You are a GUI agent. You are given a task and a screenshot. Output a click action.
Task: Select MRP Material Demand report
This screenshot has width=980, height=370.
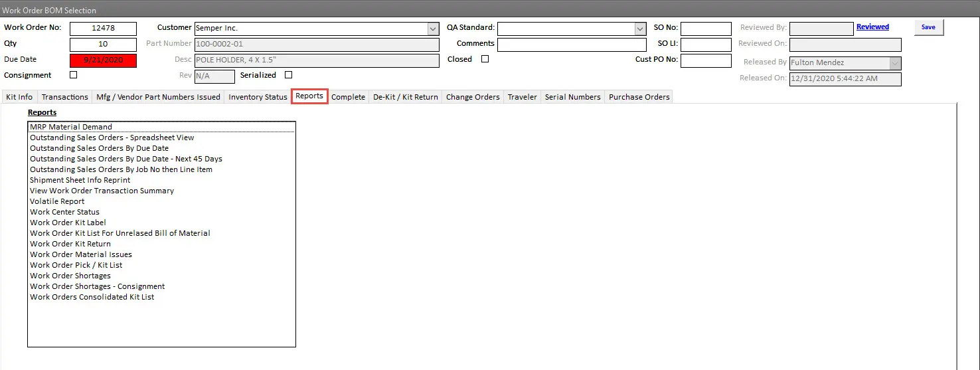tap(71, 127)
